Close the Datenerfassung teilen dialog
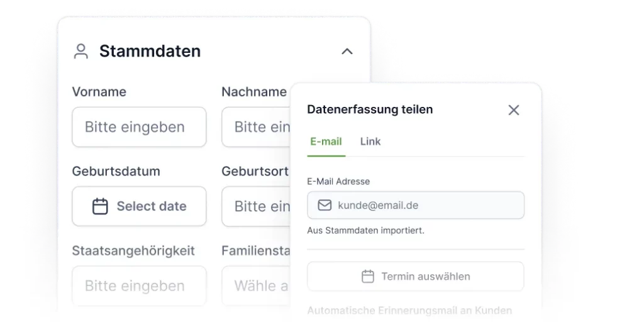644x327 pixels. [x=513, y=109]
